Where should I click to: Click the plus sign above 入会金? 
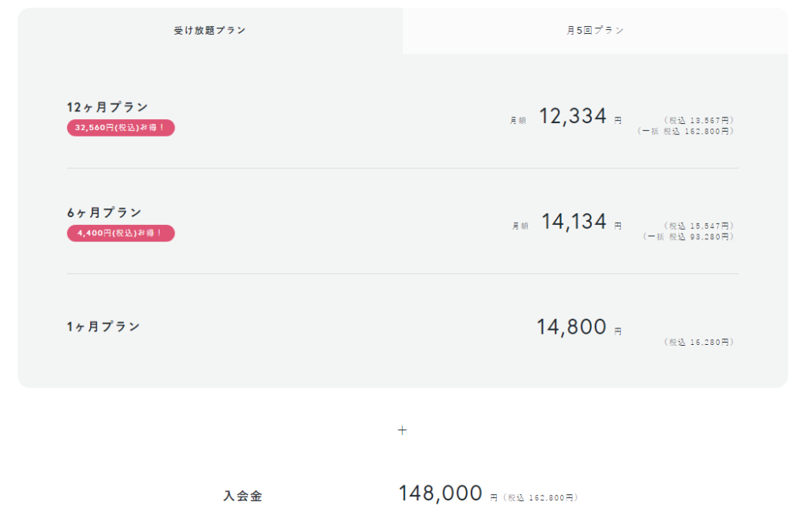(x=402, y=430)
